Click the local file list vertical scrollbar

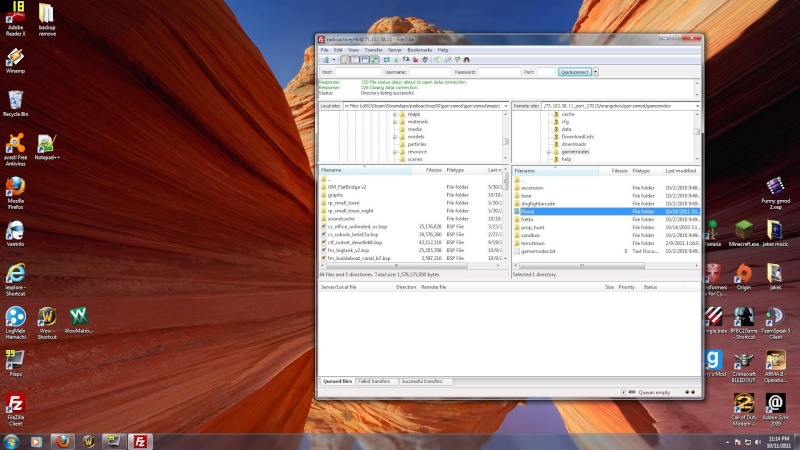tap(505, 180)
